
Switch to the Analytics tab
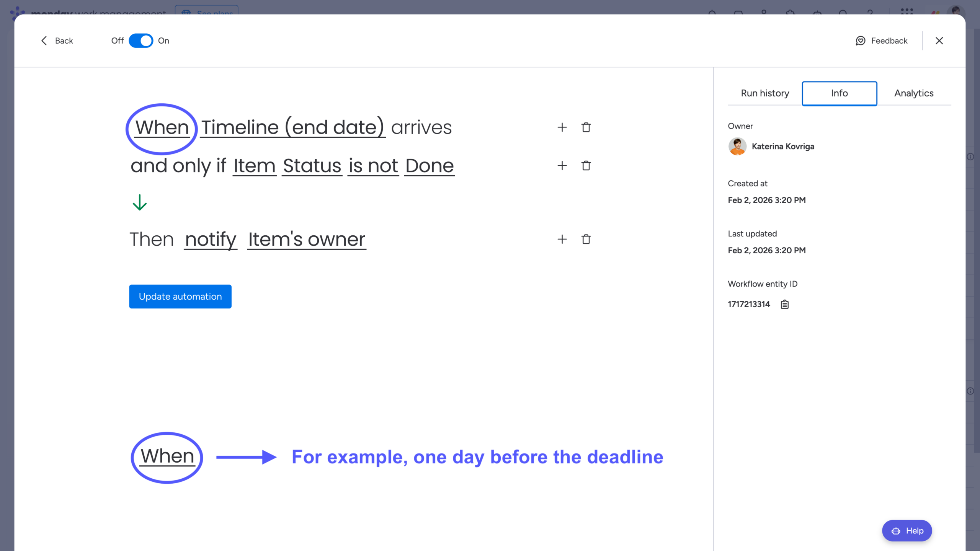click(x=913, y=93)
